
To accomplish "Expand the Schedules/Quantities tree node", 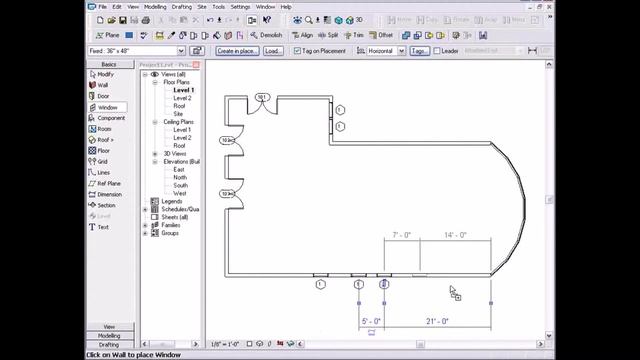I will [145, 209].
